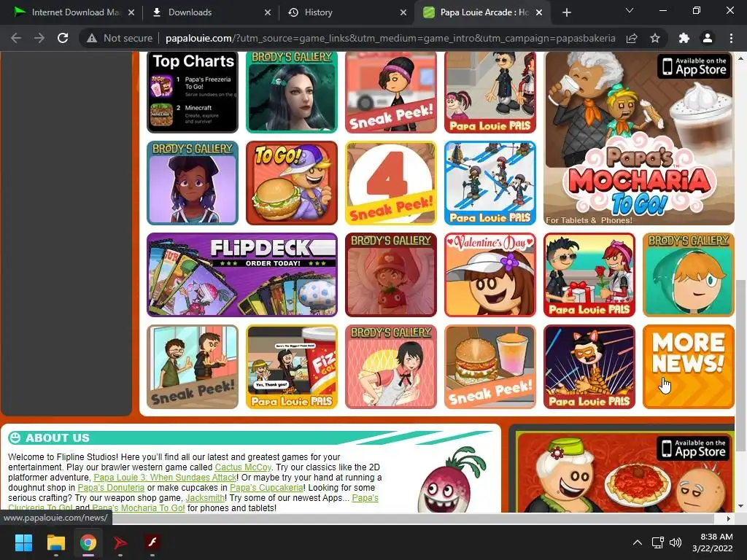Open the Windows Start menu

pyautogui.click(x=23, y=542)
